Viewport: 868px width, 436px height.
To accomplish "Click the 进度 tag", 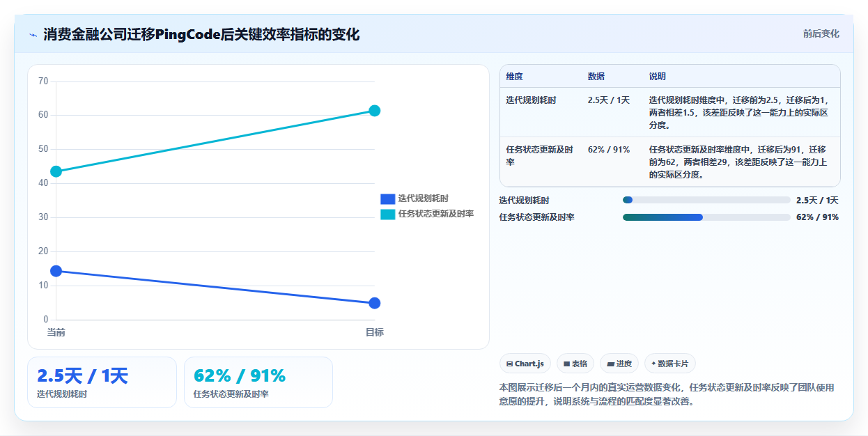I will [619, 364].
